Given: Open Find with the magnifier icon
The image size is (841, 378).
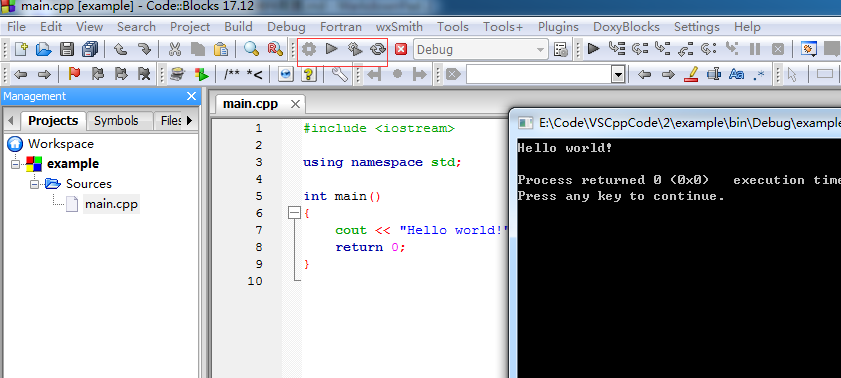Looking at the screenshot, I should 252,49.
